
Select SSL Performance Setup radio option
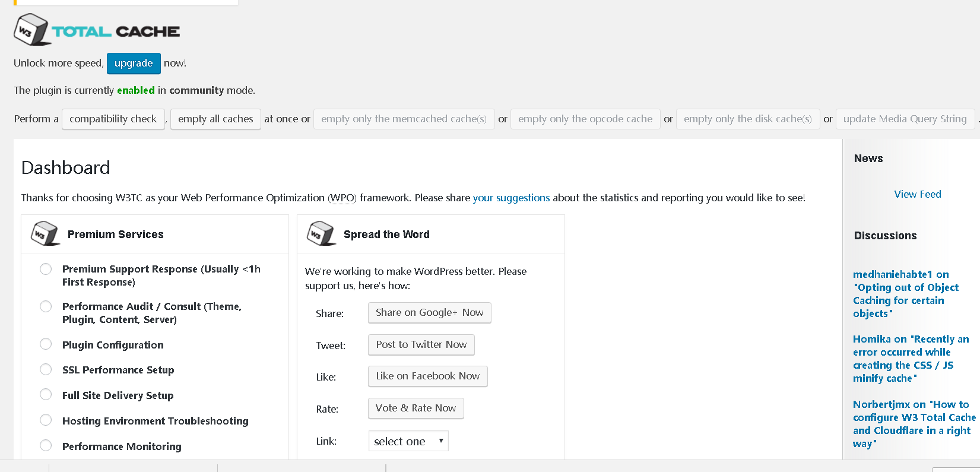click(46, 369)
